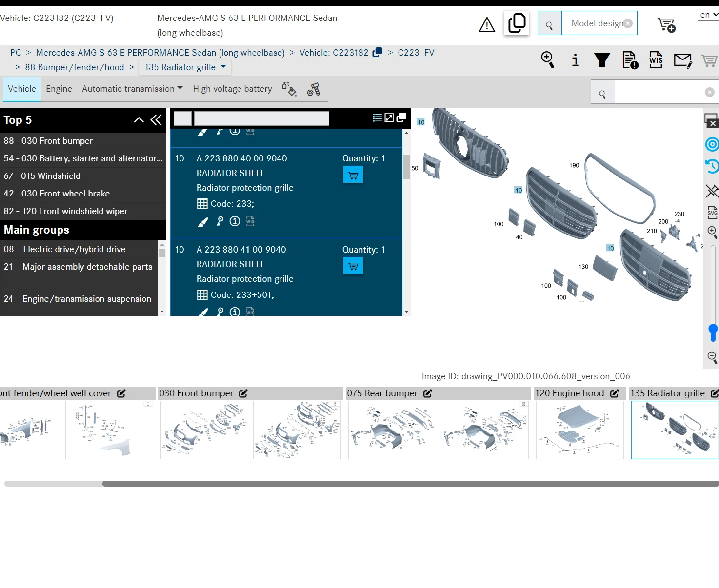The width and height of the screenshot is (719, 588).
Task: Open the WIS document icon in toolbar
Action: pyautogui.click(x=656, y=60)
